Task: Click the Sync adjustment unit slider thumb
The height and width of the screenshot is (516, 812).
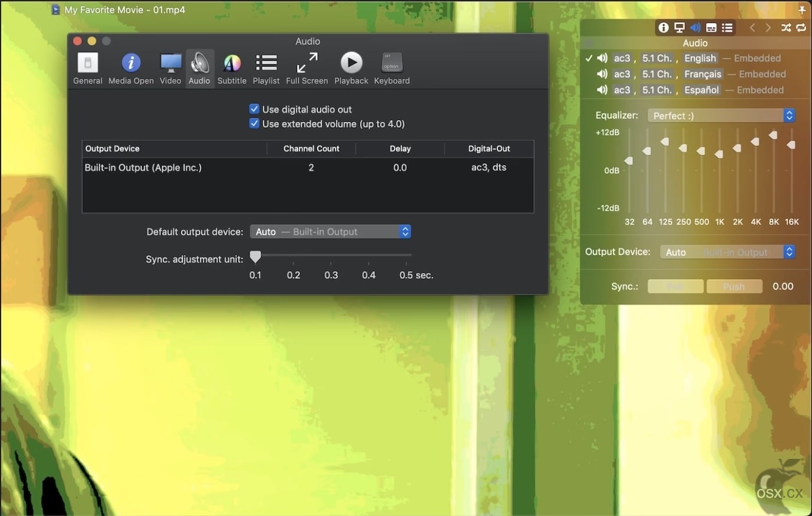Action: click(255, 256)
